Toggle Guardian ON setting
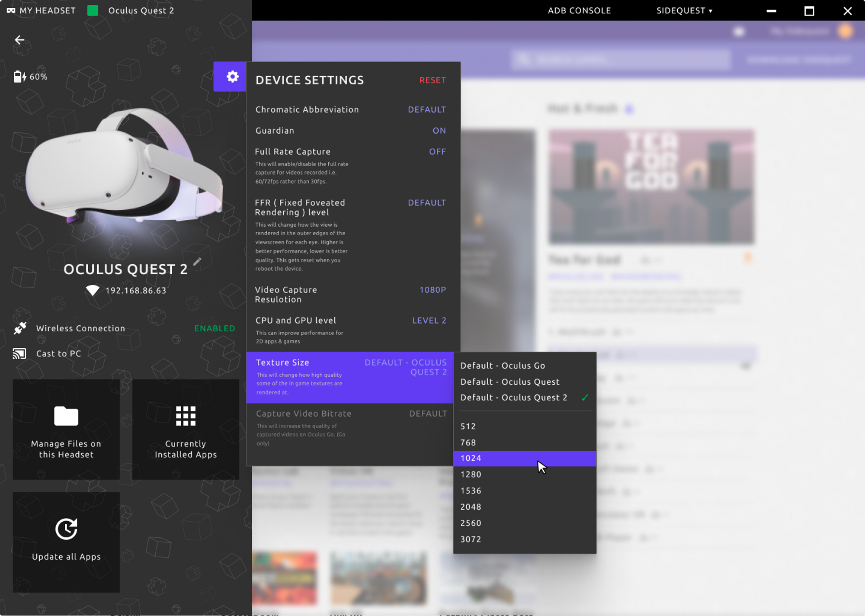Image resolution: width=865 pixels, height=616 pixels. pyautogui.click(x=439, y=131)
